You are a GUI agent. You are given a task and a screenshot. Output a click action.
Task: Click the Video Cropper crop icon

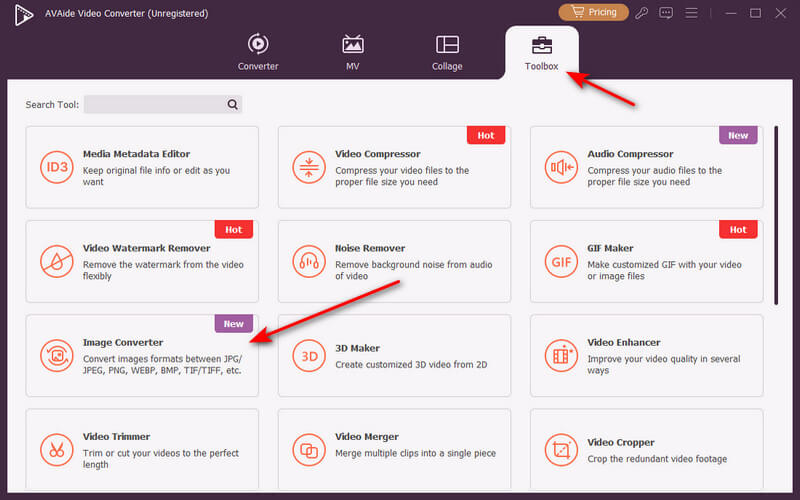(561, 450)
